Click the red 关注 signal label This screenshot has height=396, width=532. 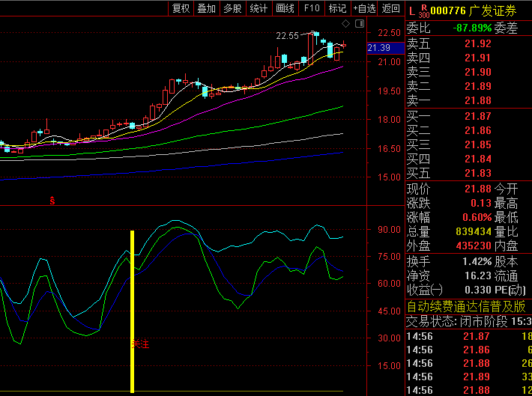(142, 344)
